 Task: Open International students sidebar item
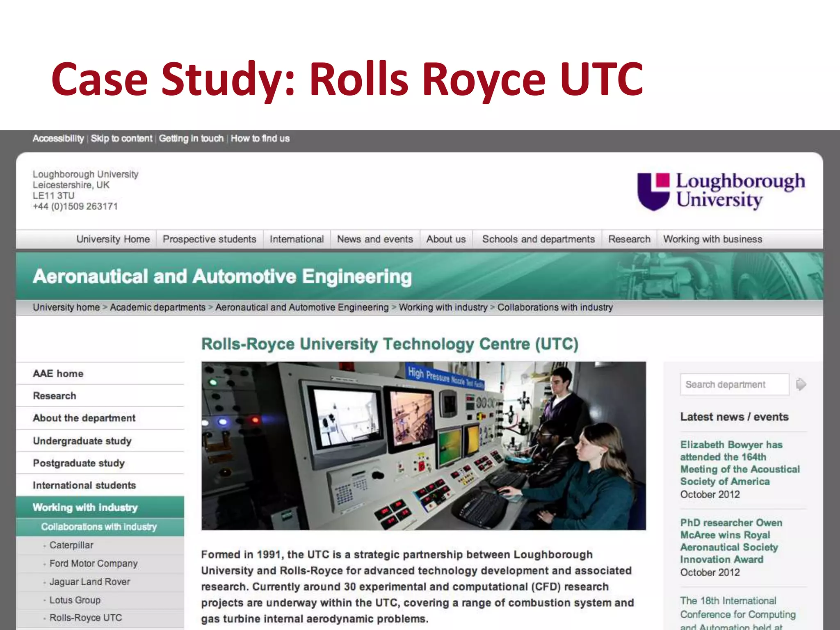[100, 485]
